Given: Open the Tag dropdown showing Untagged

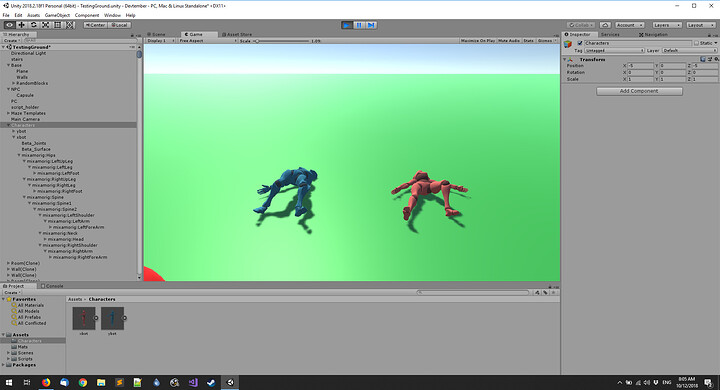Looking at the screenshot, I should point(614,51).
